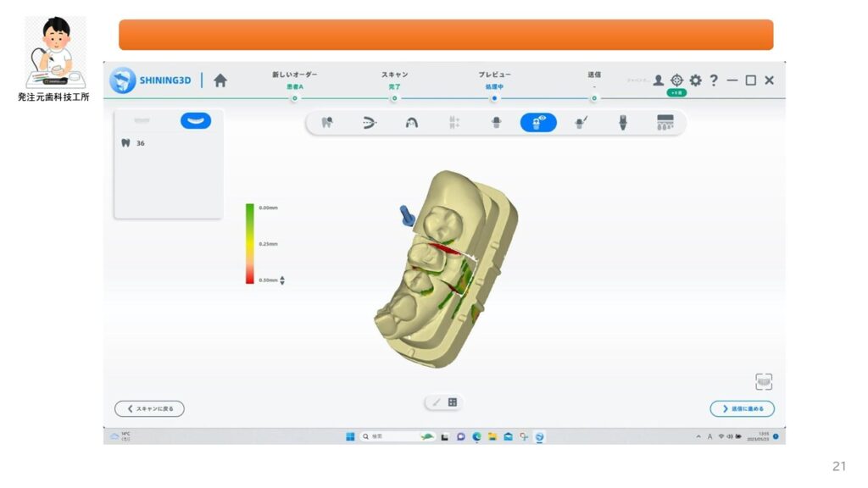Adjust the 0.50mm scale stepper arrows
The width and height of the screenshot is (868, 488).
click(x=282, y=280)
